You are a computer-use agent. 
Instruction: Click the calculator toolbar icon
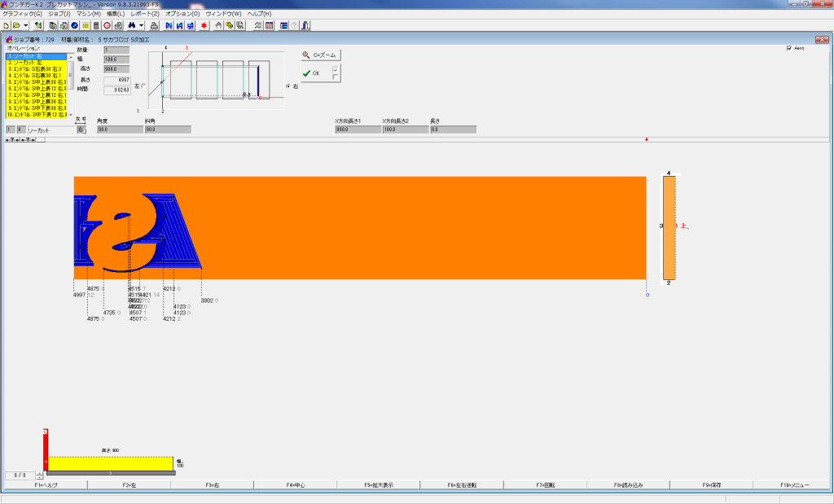[x=96, y=25]
